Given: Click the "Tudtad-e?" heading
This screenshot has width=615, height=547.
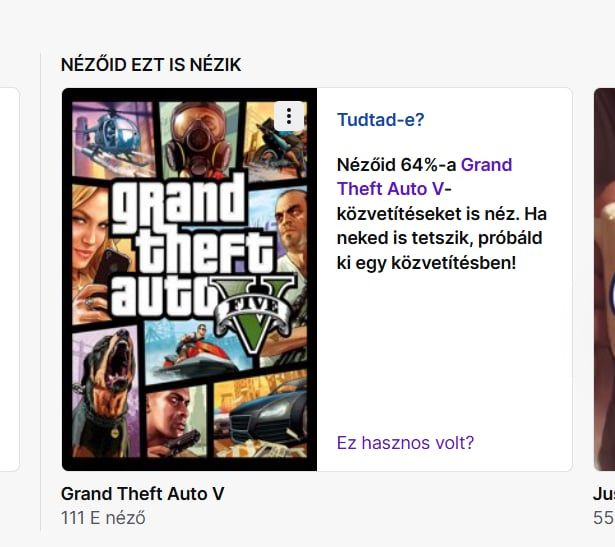Looking at the screenshot, I should pyautogui.click(x=380, y=120).
